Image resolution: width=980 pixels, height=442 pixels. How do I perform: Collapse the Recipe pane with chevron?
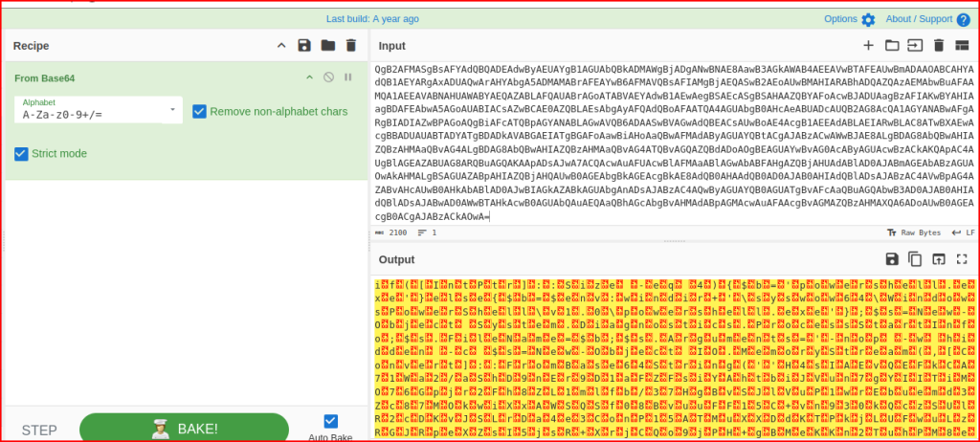280,45
